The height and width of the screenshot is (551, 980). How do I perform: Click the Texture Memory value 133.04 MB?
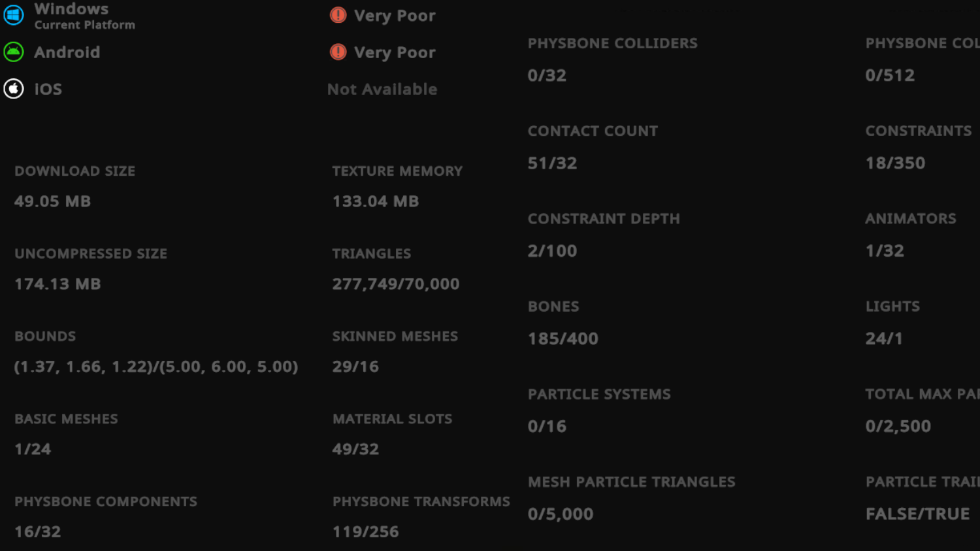[375, 201]
